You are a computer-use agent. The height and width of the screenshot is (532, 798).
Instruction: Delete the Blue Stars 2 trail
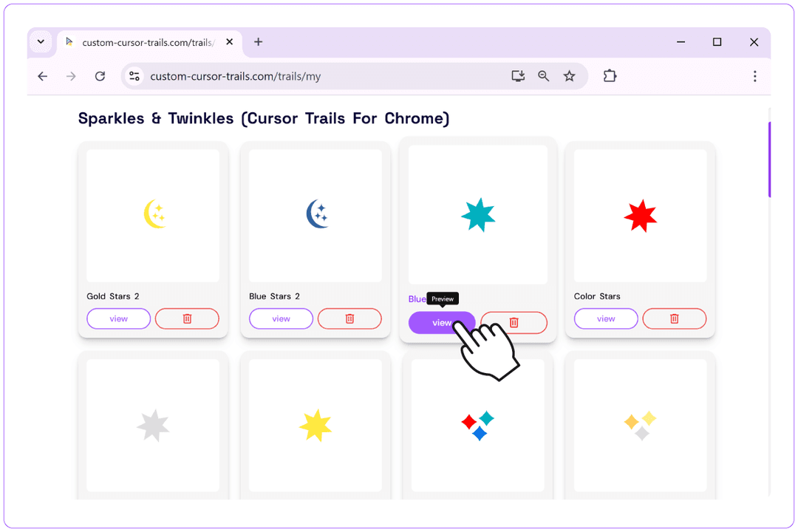click(349, 318)
